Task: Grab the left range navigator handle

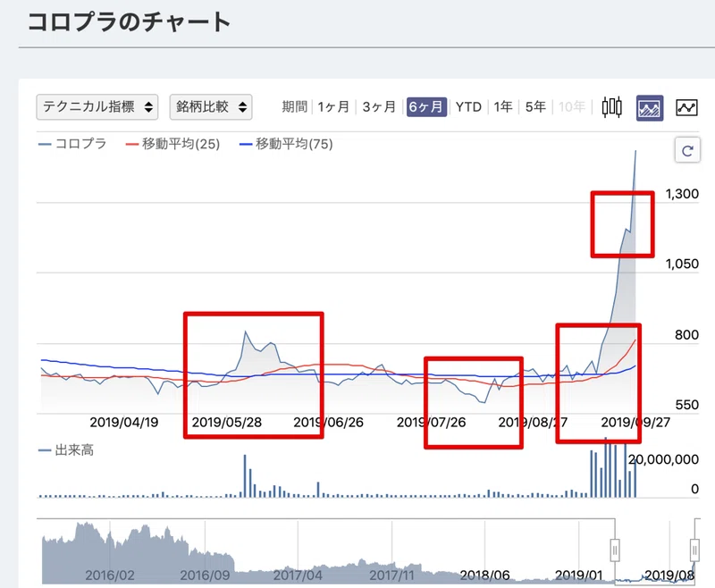Action: (x=615, y=550)
